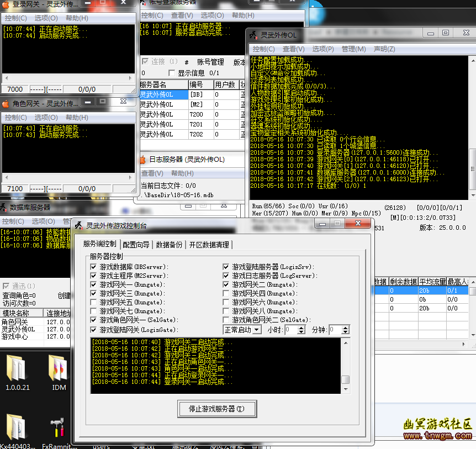The image size is (476, 449).
Task: Click the 小时 input field
Action: pos(292,330)
